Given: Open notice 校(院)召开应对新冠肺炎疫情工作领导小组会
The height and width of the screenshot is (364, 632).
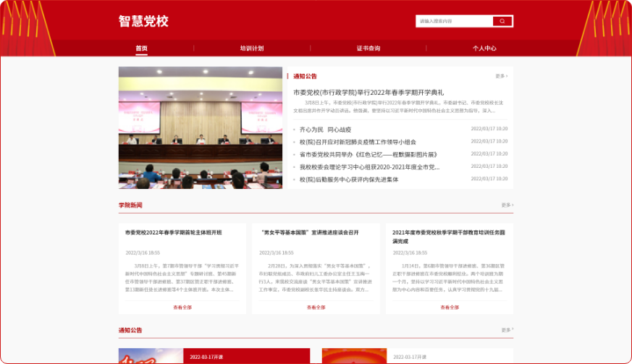Looking at the screenshot, I should 358,142.
